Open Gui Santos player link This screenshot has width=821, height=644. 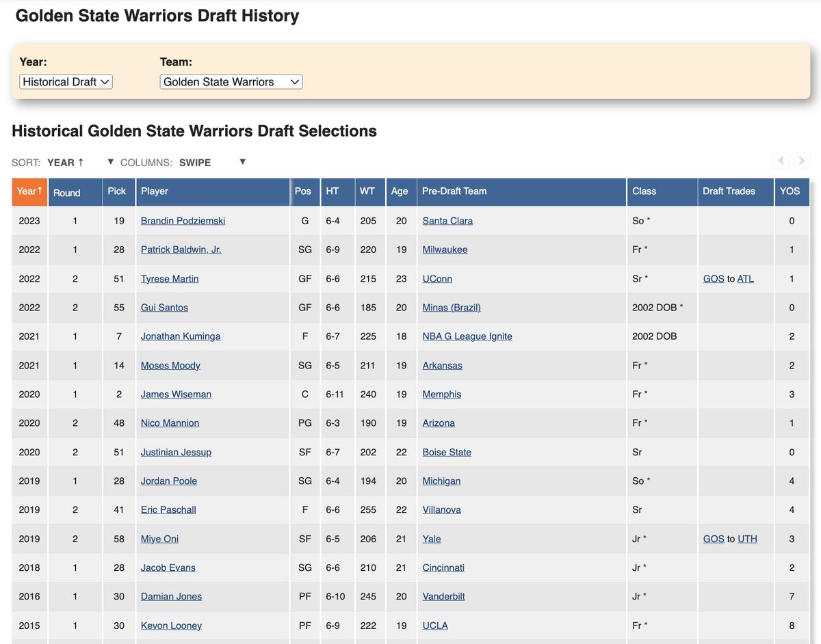[x=164, y=308]
